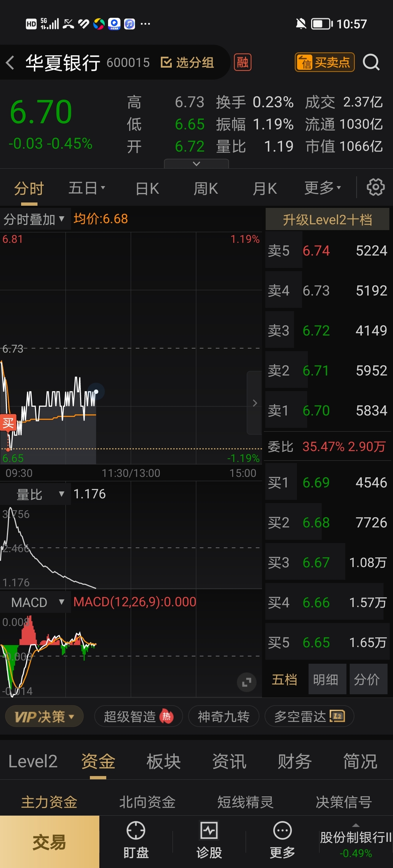Switch to 板块 section tab
Viewport: 393px width, 868px height.
(164, 761)
